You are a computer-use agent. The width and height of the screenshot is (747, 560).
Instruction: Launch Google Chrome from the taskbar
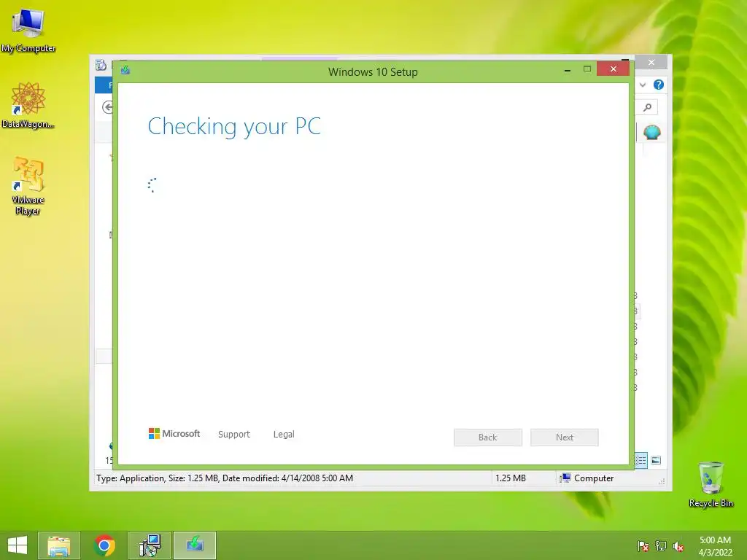pos(104,545)
